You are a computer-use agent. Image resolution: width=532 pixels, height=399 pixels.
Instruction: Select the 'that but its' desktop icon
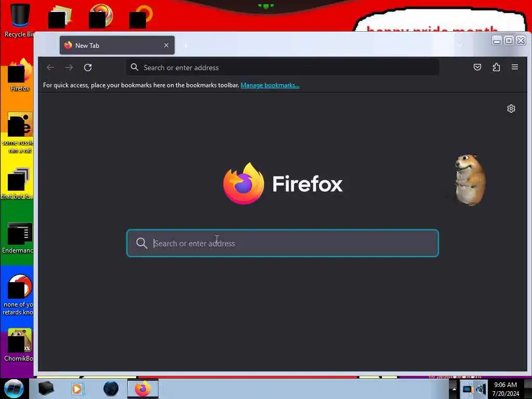[x=18, y=183]
